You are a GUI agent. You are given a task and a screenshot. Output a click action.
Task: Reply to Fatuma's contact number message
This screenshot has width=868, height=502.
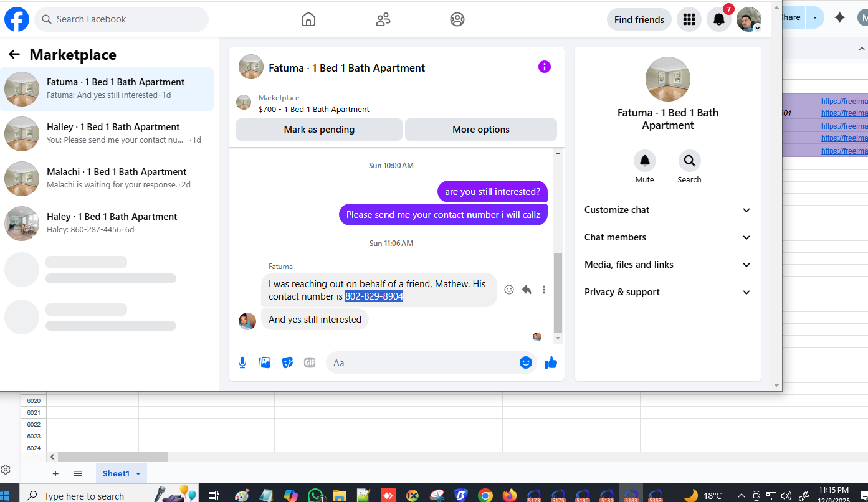(x=527, y=290)
